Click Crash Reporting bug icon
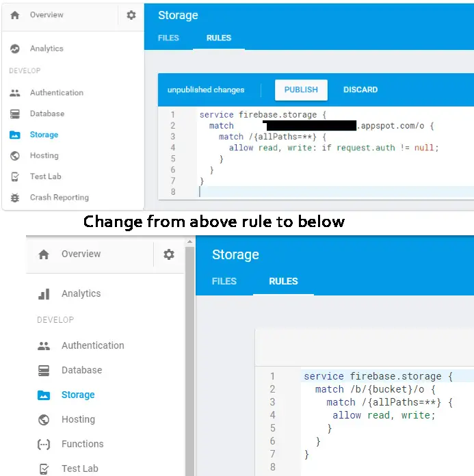 (x=15, y=198)
